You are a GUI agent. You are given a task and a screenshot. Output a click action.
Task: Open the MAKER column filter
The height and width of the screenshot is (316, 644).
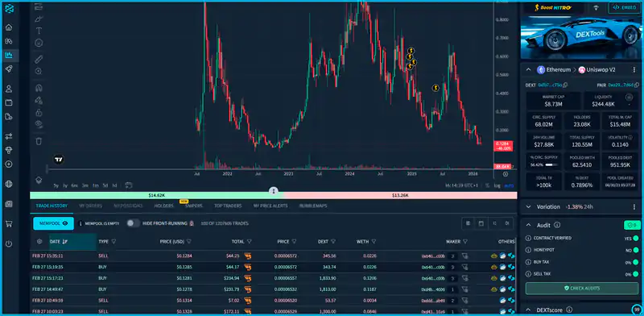tap(465, 242)
